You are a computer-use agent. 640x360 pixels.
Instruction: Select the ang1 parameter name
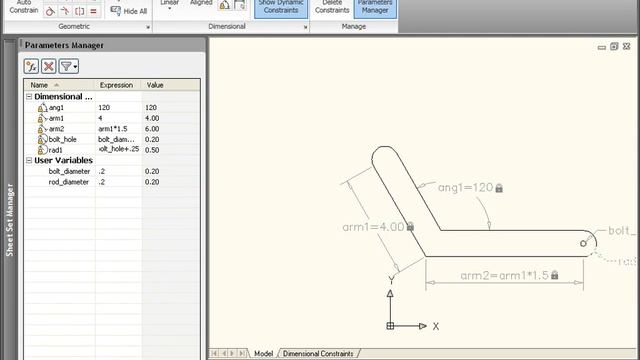pyautogui.click(x=56, y=108)
